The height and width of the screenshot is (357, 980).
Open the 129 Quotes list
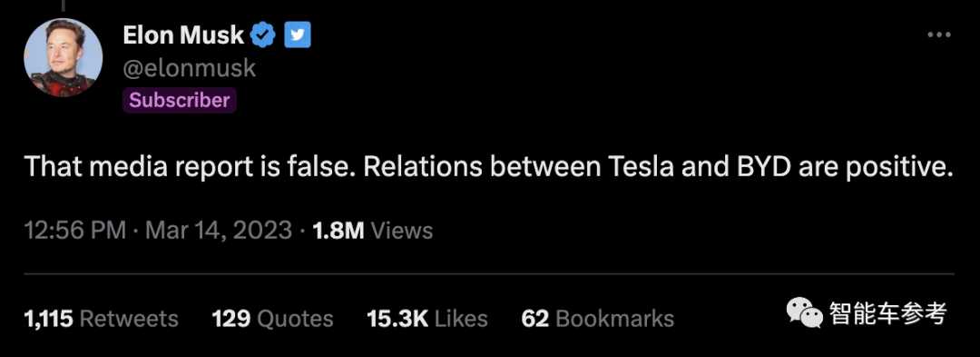pos(272,319)
